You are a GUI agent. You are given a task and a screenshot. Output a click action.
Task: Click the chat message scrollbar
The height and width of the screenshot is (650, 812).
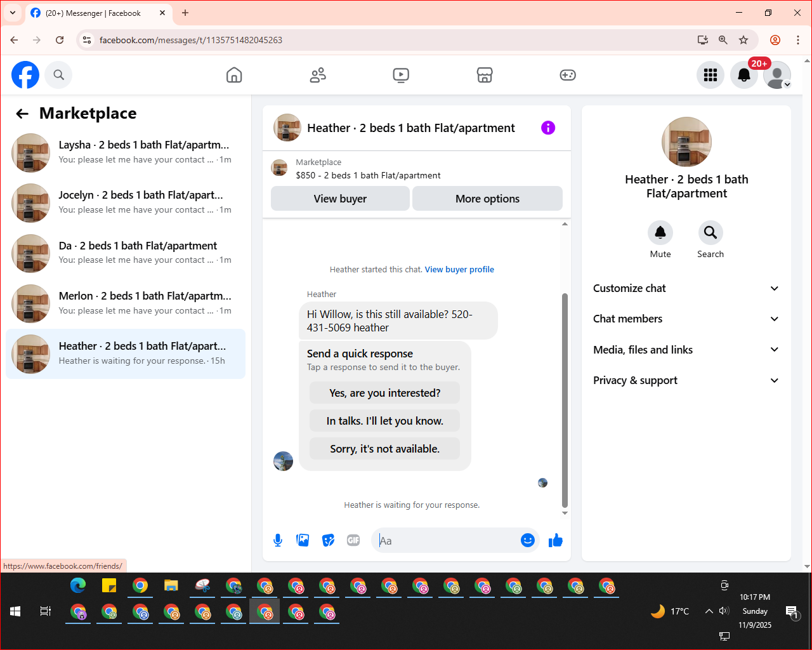click(565, 400)
